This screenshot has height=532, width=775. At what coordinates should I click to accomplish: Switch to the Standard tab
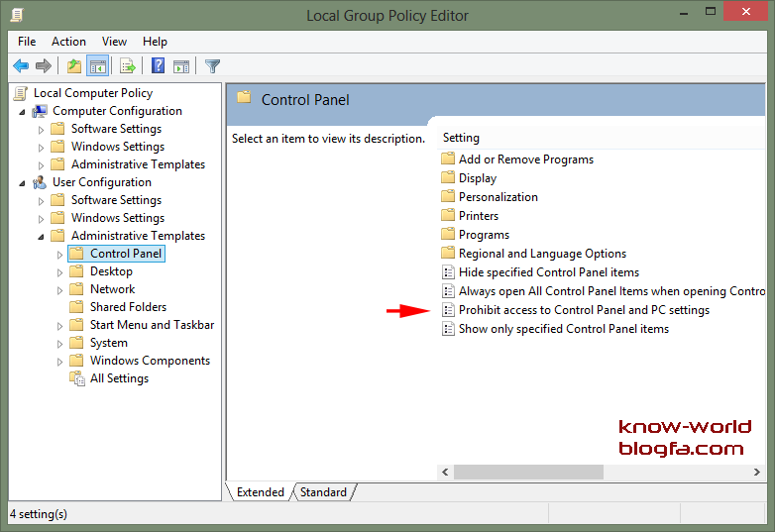[323, 492]
